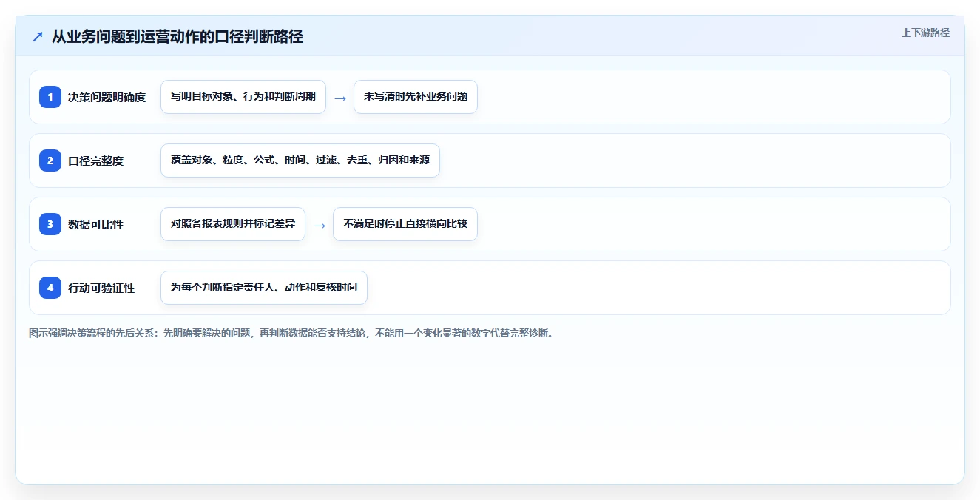This screenshot has width=980, height=500.
Task: Click the arrow between the row 1 boxes
Action: (x=340, y=98)
